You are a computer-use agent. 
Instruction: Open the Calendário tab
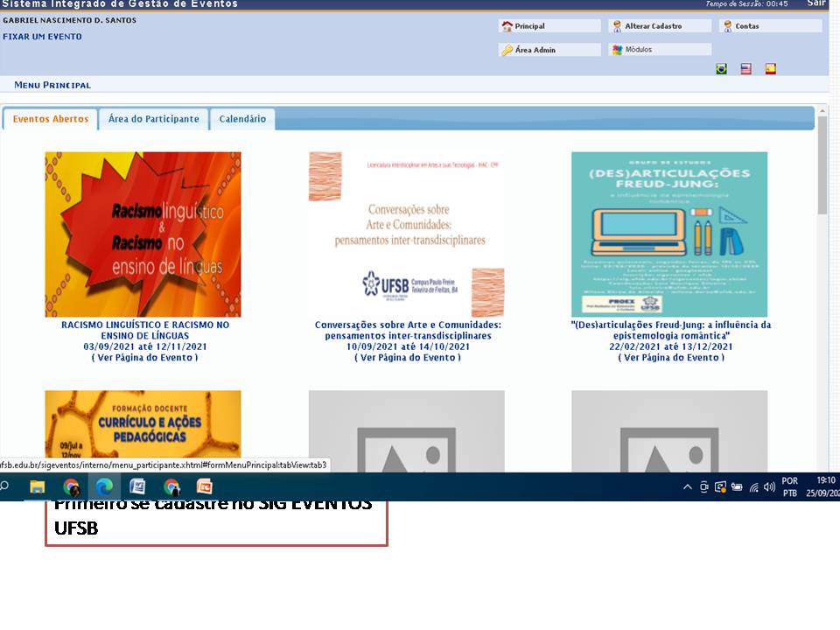242,119
